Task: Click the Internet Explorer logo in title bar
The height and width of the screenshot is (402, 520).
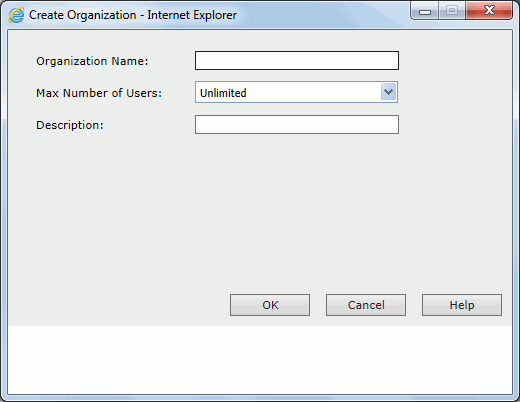Action: 16,15
